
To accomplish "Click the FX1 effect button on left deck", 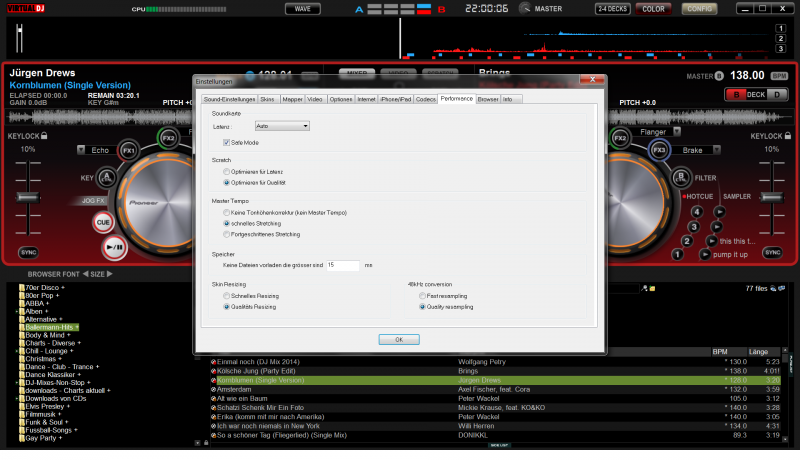I will click(129, 150).
